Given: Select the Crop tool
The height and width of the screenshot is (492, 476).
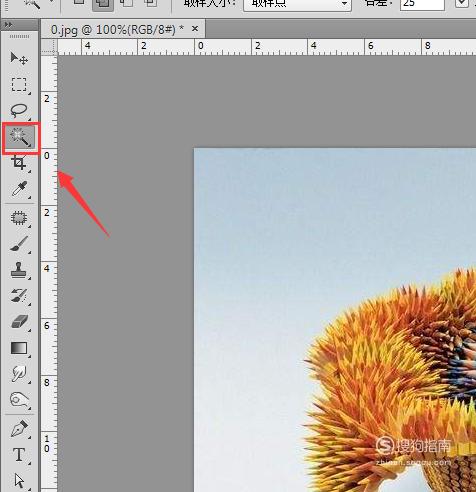Looking at the screenshot, I should coord(19,163).
